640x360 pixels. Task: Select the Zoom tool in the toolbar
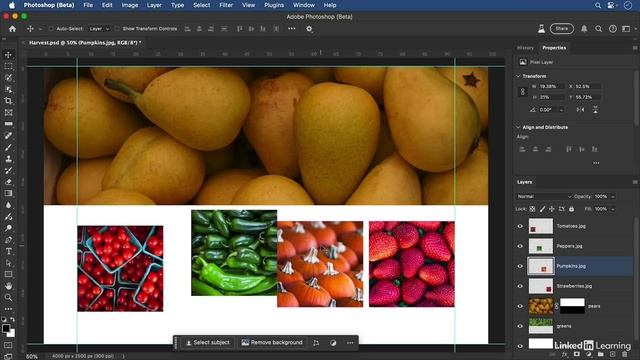(8, 297)
